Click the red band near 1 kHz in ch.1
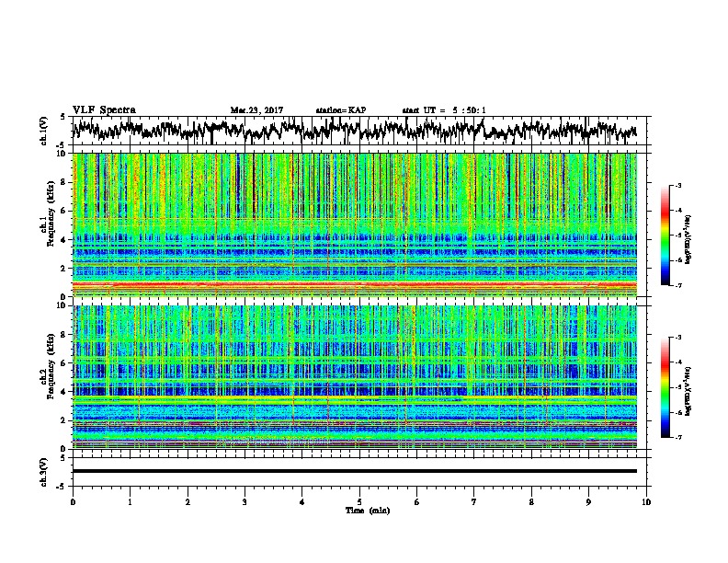Image resolution: width=728 pixels, height=563 pixels. coord(355,284)
